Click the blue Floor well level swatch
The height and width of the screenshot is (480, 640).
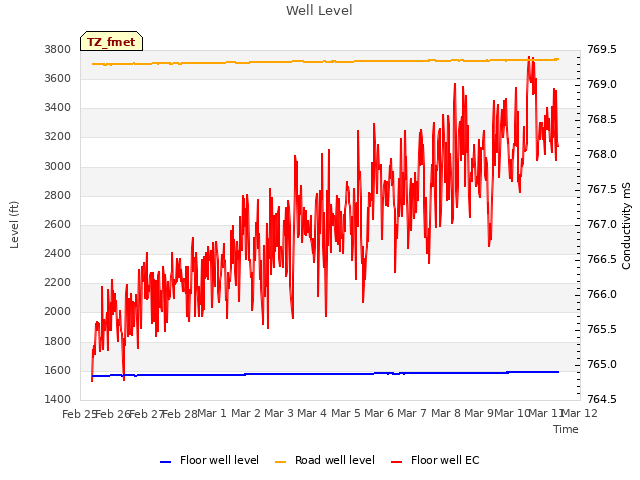pos(165,462)
